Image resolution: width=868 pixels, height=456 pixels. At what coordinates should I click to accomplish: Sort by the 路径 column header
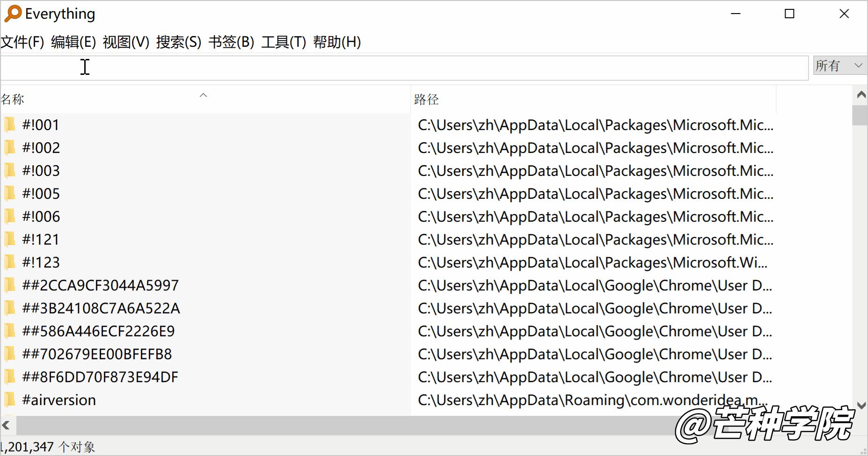[593, 99]
